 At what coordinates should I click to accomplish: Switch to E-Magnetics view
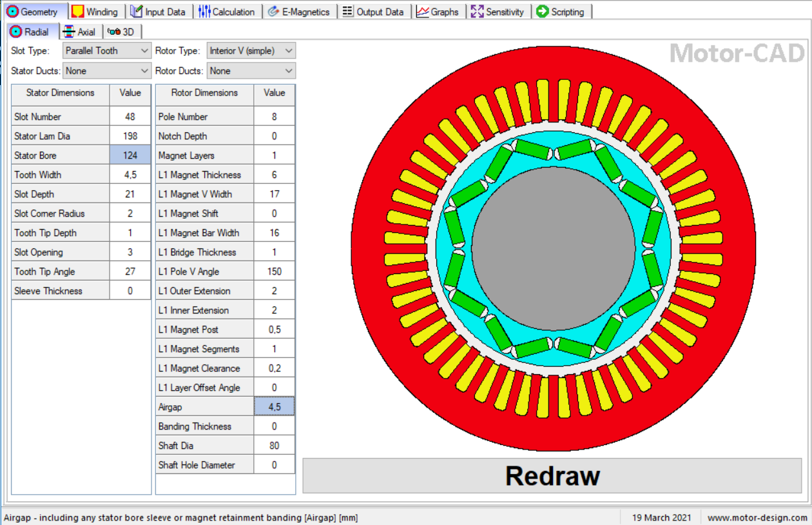(299, 11)
